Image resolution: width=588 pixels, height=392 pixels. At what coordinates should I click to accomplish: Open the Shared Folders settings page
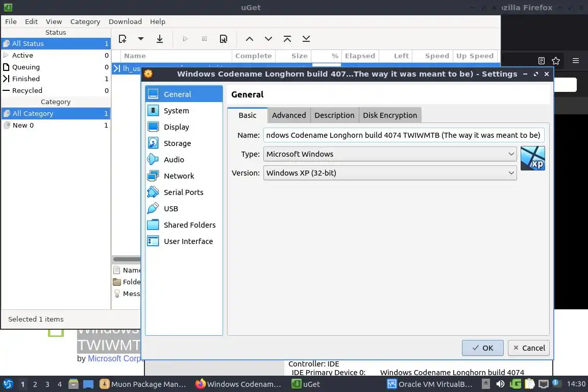tap(184, 225)
